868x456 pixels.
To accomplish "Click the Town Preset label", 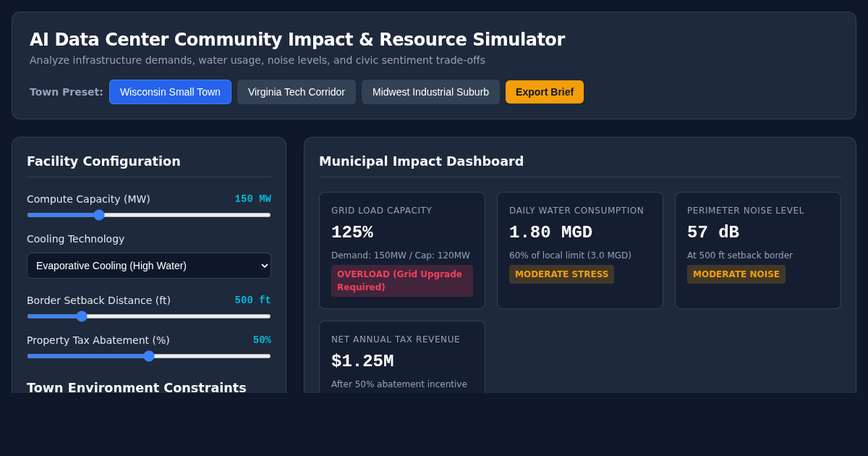I will (x=67, y=92).
